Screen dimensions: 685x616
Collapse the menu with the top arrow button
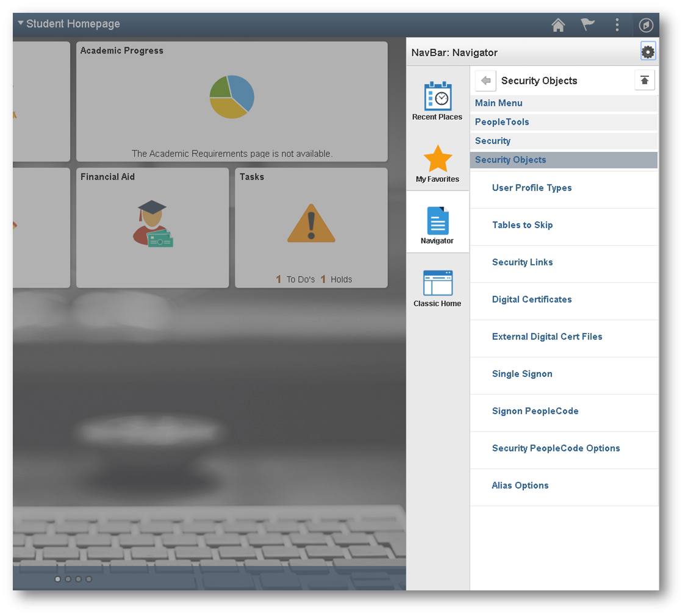(645, 81)
